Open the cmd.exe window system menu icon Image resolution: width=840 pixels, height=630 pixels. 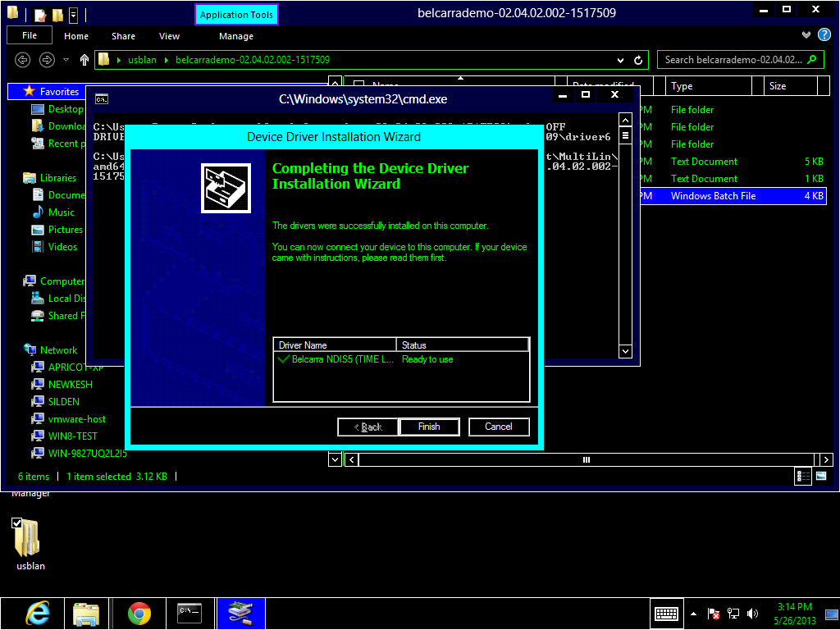tap(101, 98)
